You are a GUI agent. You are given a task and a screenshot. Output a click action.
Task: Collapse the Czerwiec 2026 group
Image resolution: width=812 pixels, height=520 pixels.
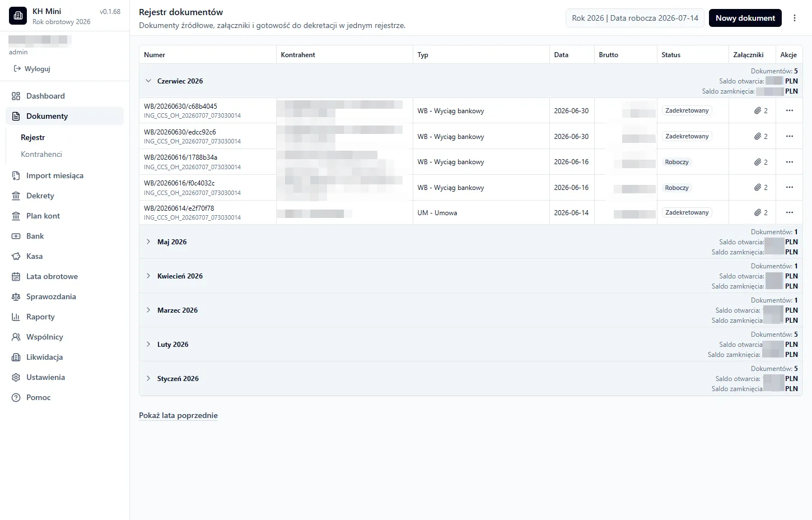[148, 81]
